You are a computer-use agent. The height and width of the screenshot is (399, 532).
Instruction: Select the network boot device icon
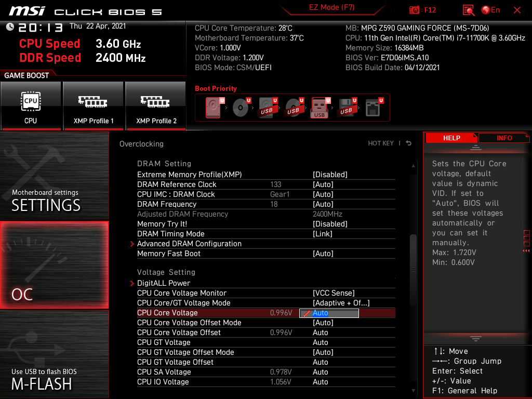point(374,108)
